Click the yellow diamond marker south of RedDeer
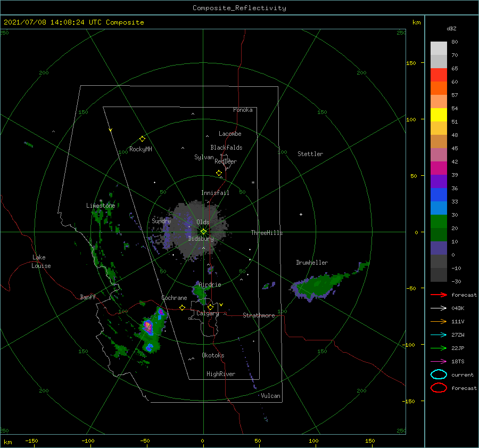 [219, 173]
